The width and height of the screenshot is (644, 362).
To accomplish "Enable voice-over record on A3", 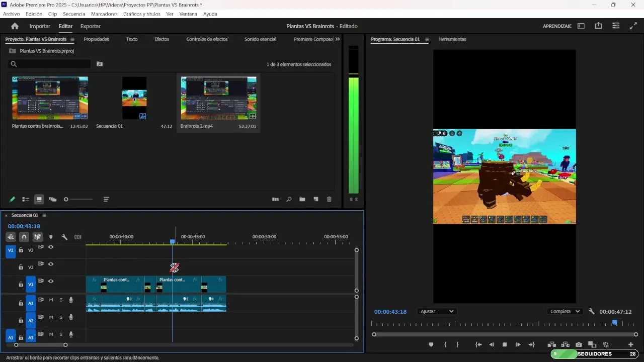I will pyautogui.click(x=71, y=334).
